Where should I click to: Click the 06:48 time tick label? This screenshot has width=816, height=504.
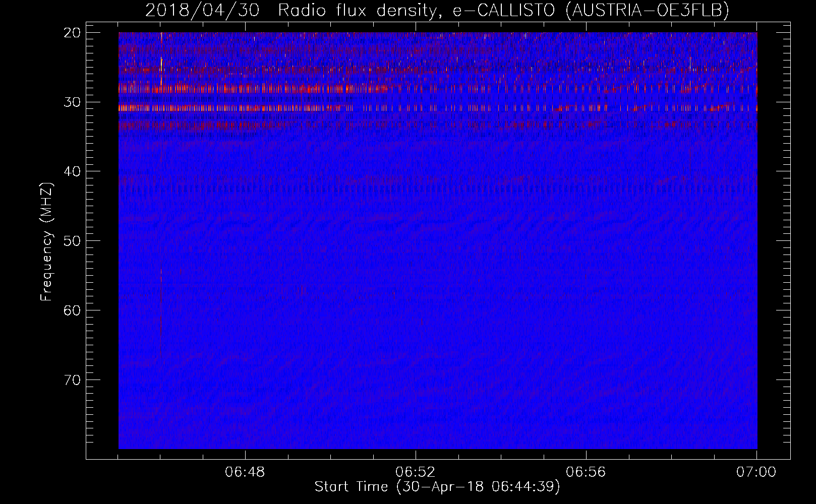coord(245,472)
